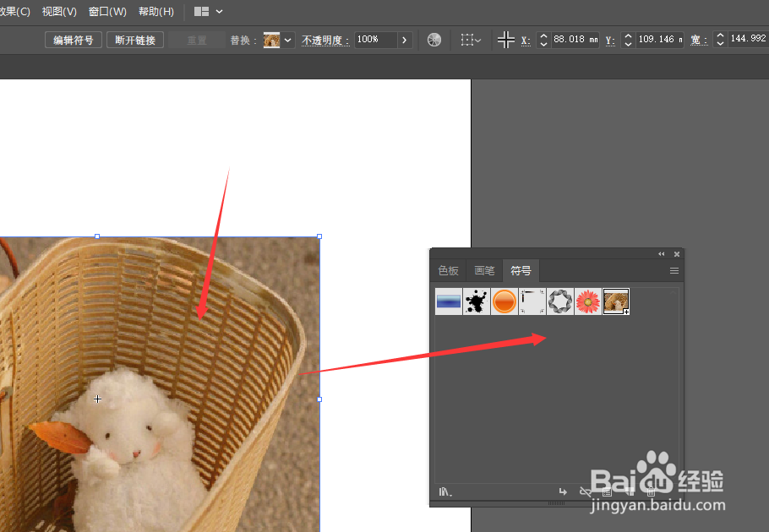Screen dimensions: 769x532
Task: Select the black ink splatter symbol
Action: tap(477, 301)
